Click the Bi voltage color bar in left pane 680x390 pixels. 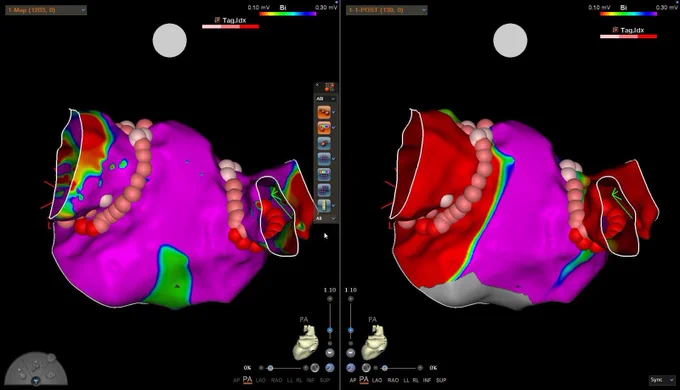(288, 14)
